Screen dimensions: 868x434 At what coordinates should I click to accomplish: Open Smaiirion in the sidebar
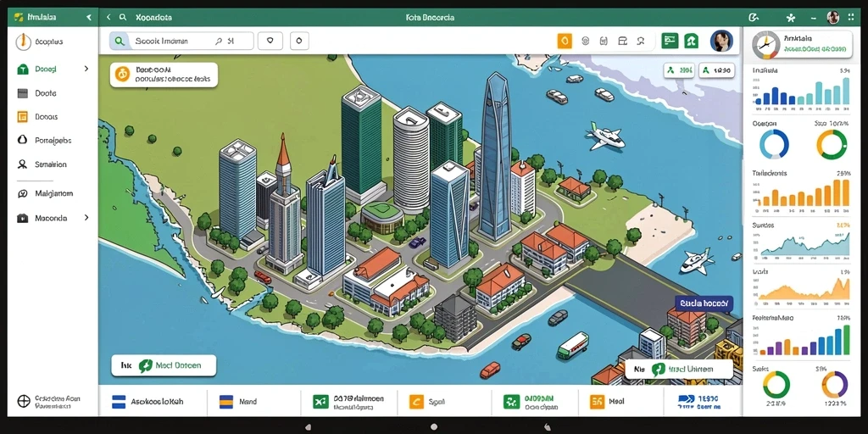coord(42,164)
